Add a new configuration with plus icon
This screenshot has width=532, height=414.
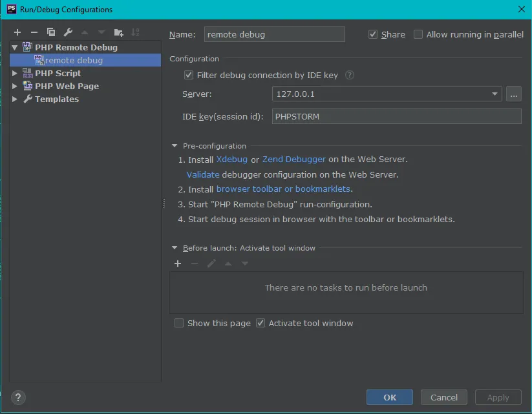point(17,32)
